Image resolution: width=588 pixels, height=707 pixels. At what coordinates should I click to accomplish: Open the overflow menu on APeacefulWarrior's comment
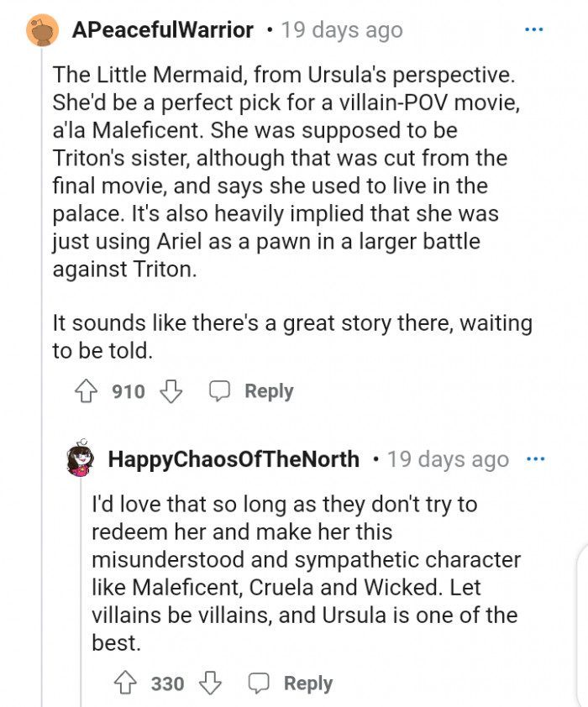(x=534, y=28)
